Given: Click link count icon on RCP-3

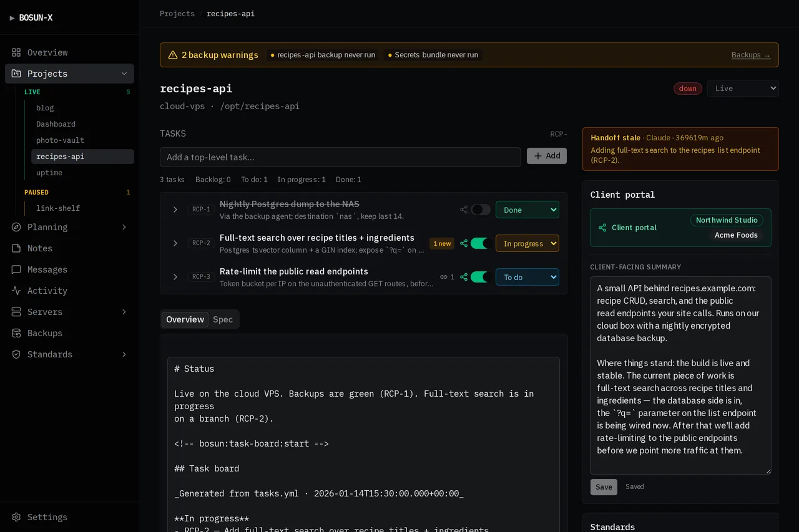Looking at the screenshot, I should pyautogui.click(x=444, y=277).
